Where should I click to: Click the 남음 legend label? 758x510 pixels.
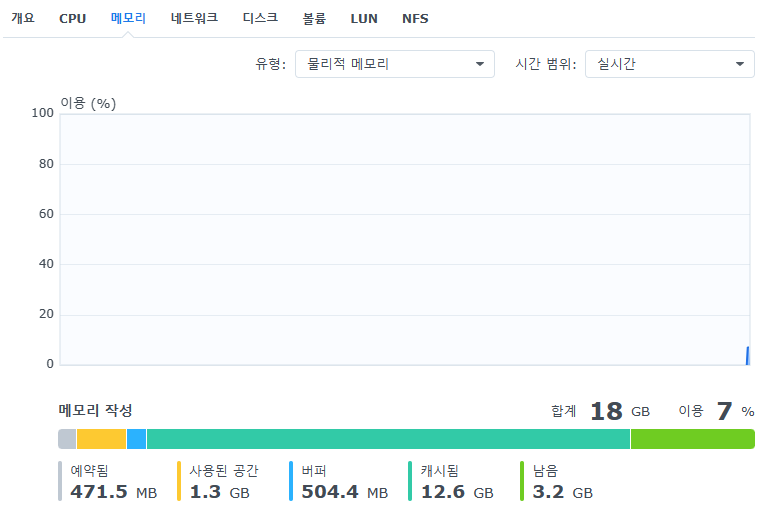pos(545,470)
